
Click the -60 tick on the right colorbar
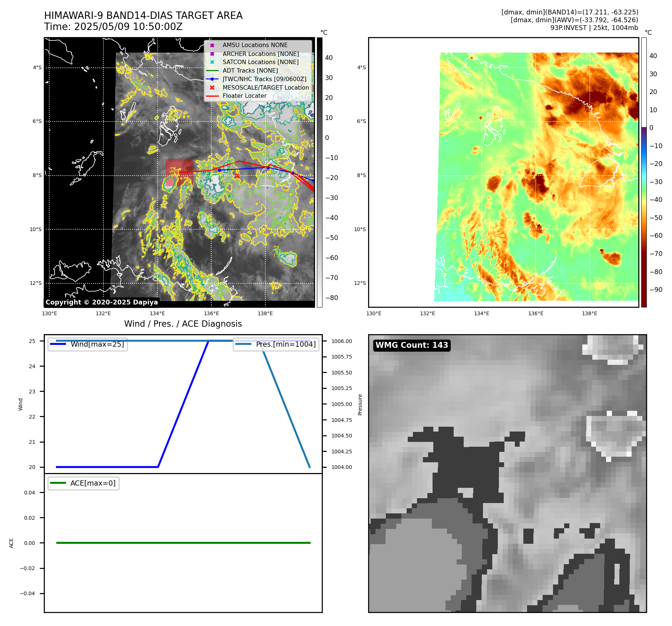click(656, 236)
